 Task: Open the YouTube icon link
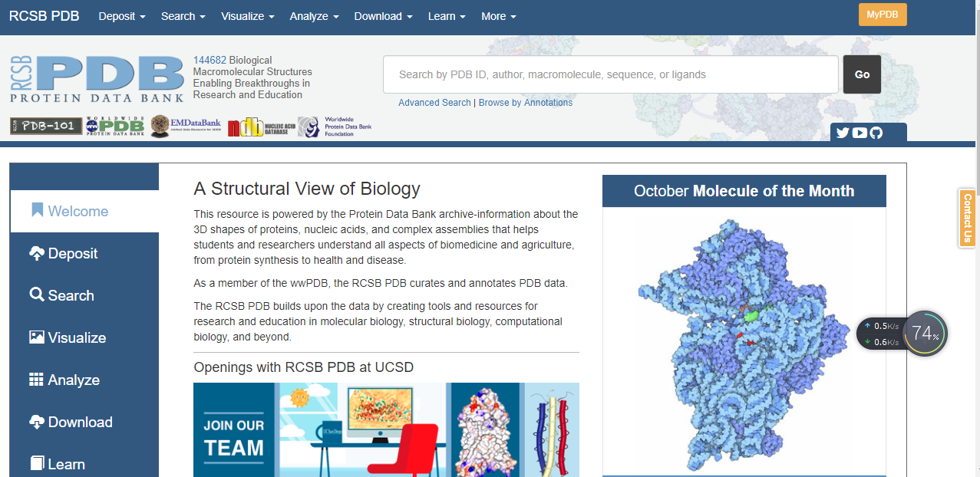860,133
